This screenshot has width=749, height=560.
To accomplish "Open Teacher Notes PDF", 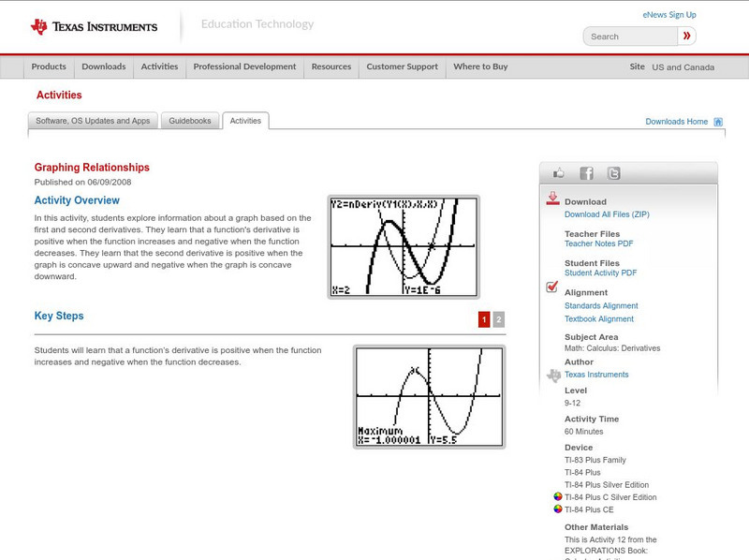I will point(598,243).
